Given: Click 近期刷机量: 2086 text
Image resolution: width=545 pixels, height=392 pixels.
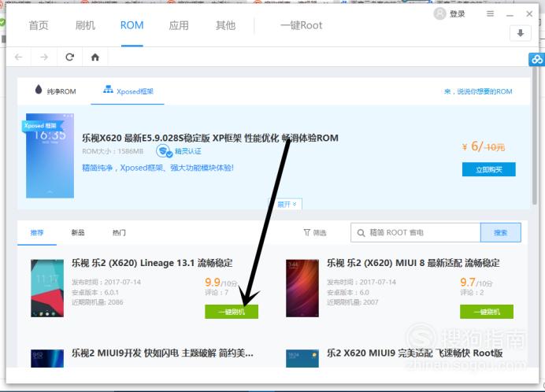Looking at the screenshot, I should (x=98, y=302).
